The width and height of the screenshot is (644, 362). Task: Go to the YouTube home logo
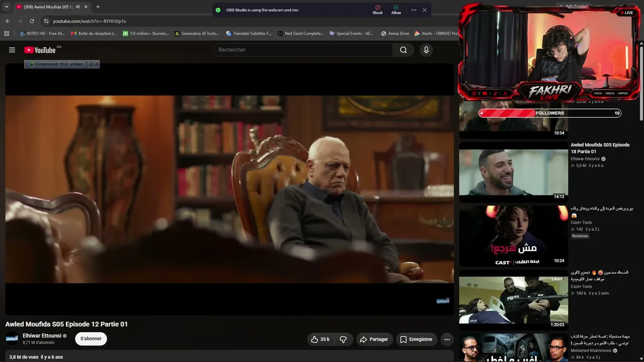point(40,50)
